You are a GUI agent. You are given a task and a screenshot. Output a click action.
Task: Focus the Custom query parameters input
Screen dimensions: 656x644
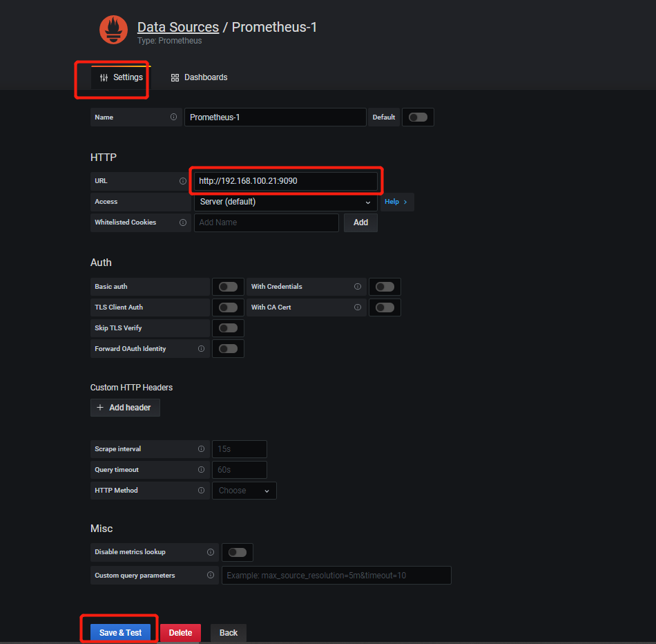click(x=336, y=576)
